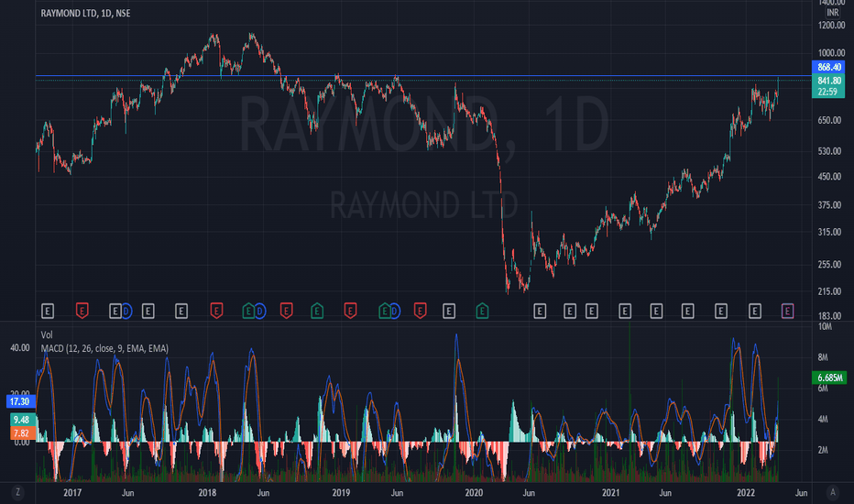Click the orange 7.82 signal value label
This screenshot has width=854, height=504.
tap(22, 433)
